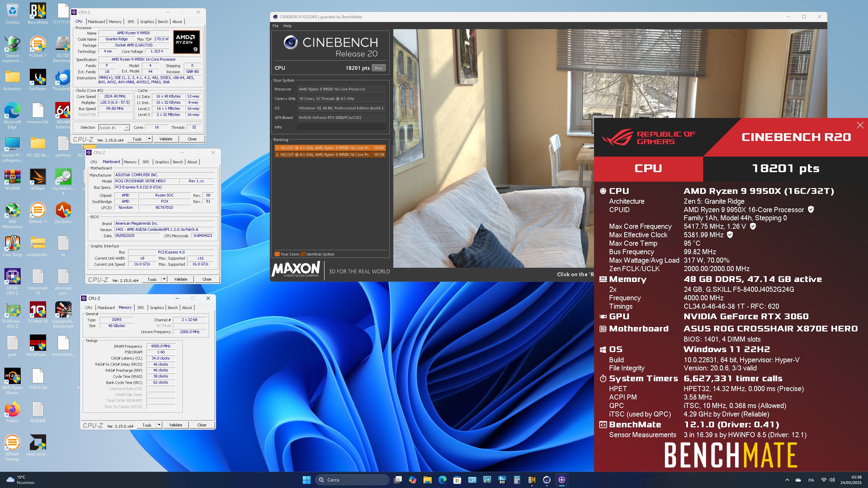
Task: Click Close button in Memory CPU-Z window
Action: (x=202, y=425)
